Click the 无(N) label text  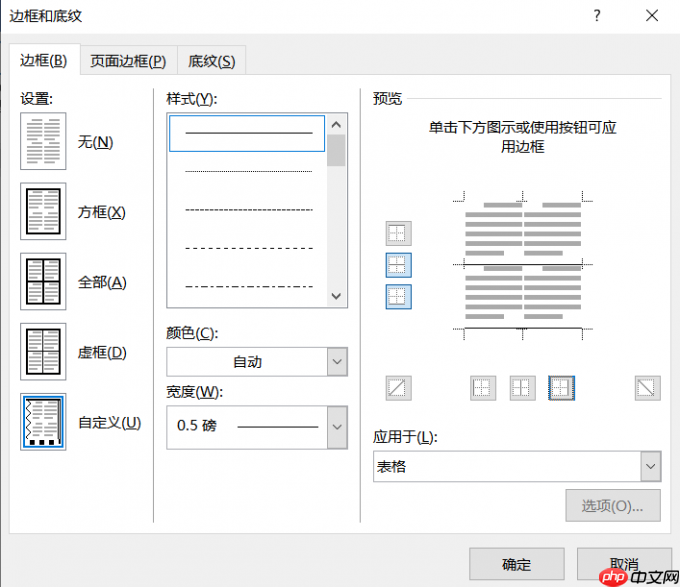pyautogui.click(x=95, y=142)
